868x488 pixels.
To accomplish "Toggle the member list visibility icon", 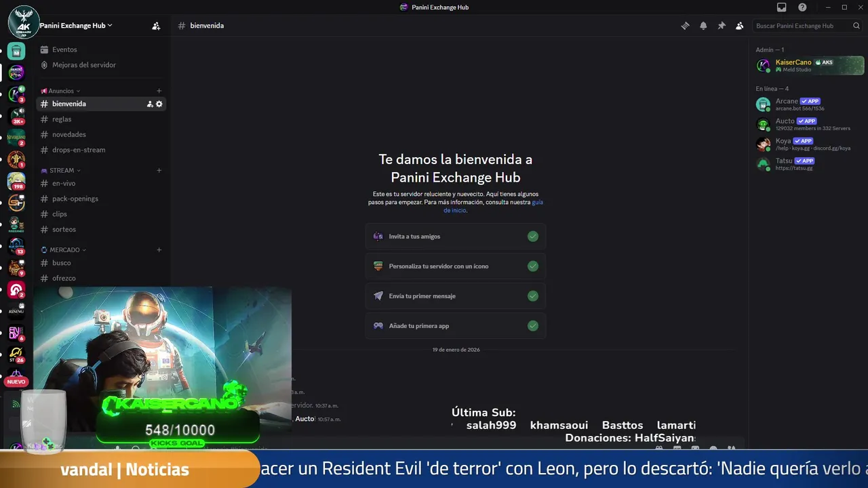I will click(740, 26).
